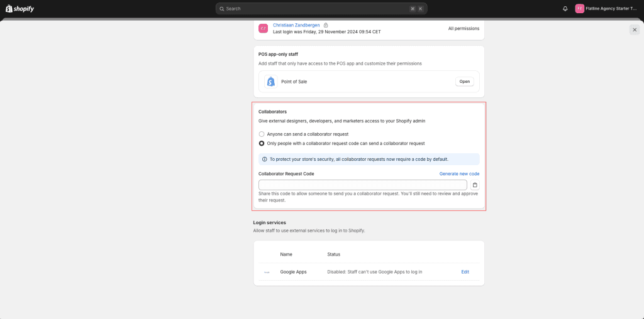The image size is (644, 319).
Task: Click the Shopify logo
Action: [19, 9]
